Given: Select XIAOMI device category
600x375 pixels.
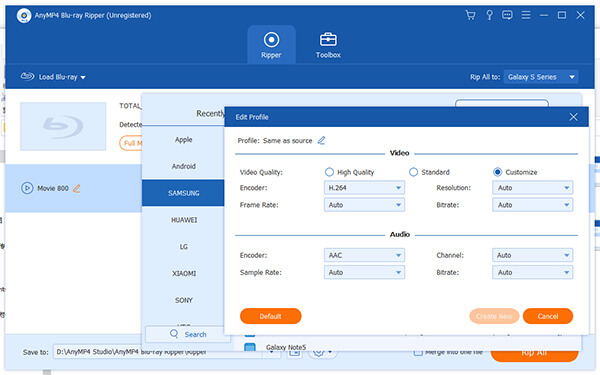Looking at the screenshot, I should [x=183, y=274].
